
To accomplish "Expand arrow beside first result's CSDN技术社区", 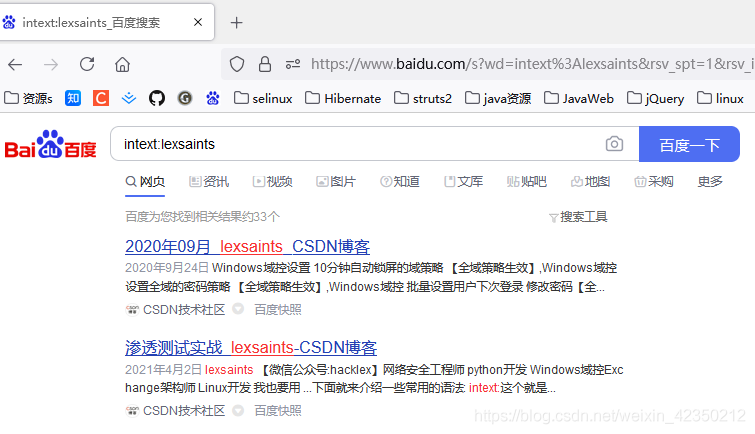I will (238, 309).
